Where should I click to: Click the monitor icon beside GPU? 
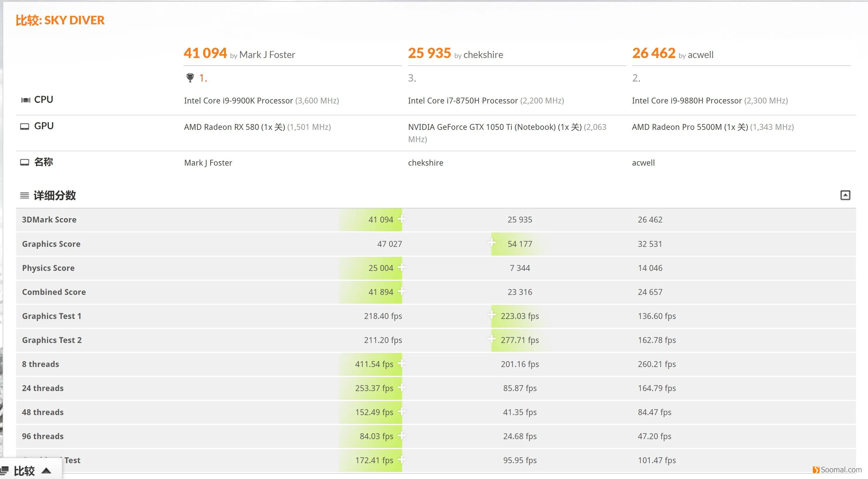[x=25, y=126]
